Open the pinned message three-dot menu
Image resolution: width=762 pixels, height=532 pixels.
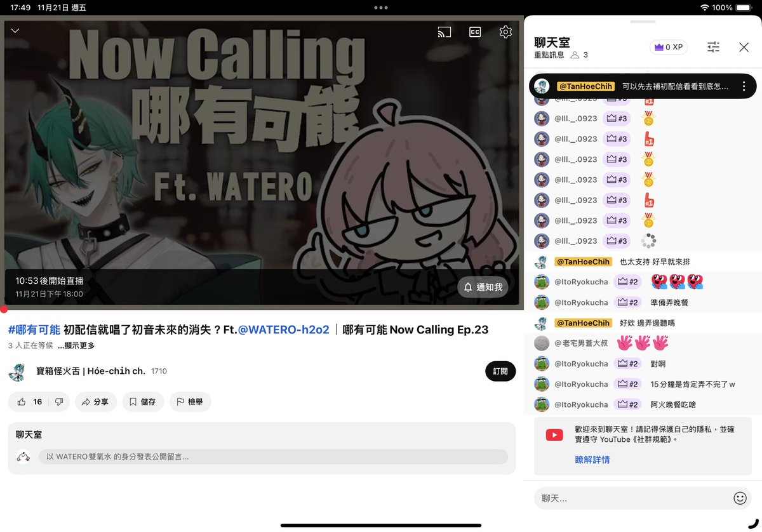[744, 86]
